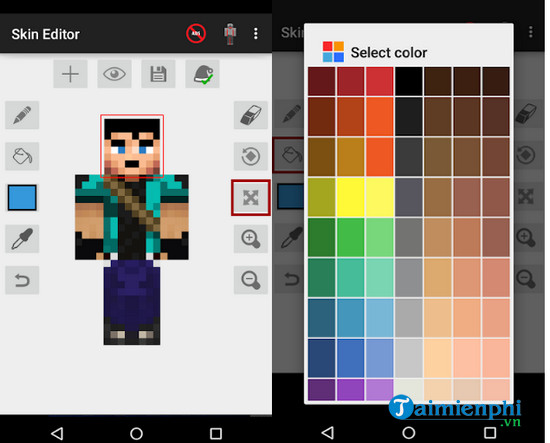Select the eyedropper color picker tool
Image resolution: width=550 pixels, height=443 pixels.
22,239
